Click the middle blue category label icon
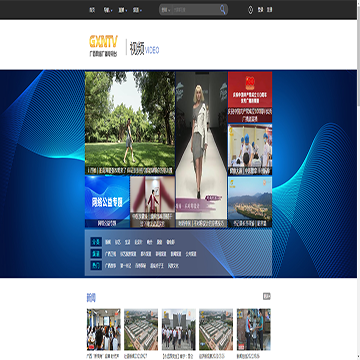Viewport: 360px width, 360px height. [x=96, y=254]
